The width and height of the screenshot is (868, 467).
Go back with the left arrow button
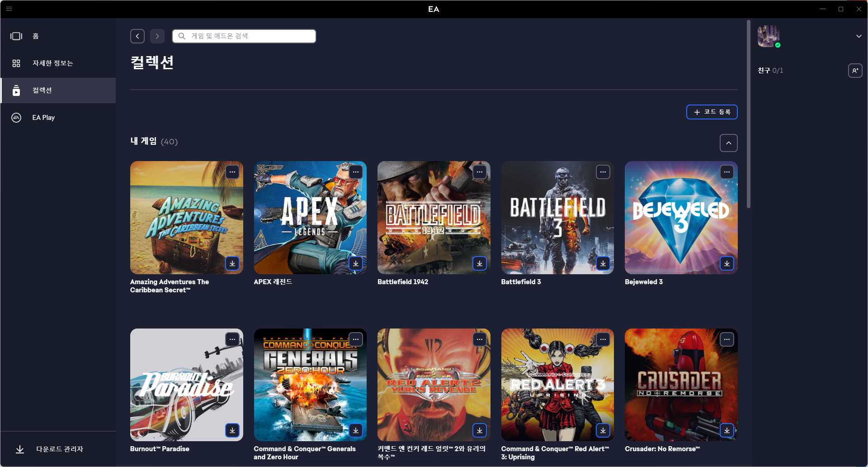137,36
